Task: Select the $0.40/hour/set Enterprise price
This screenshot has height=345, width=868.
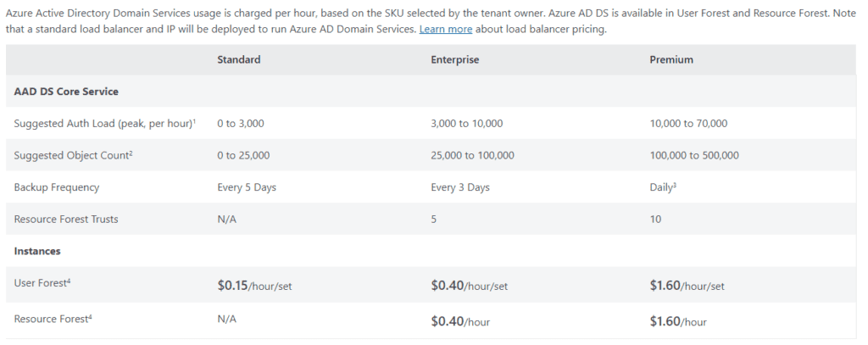Action: point(469,286)
